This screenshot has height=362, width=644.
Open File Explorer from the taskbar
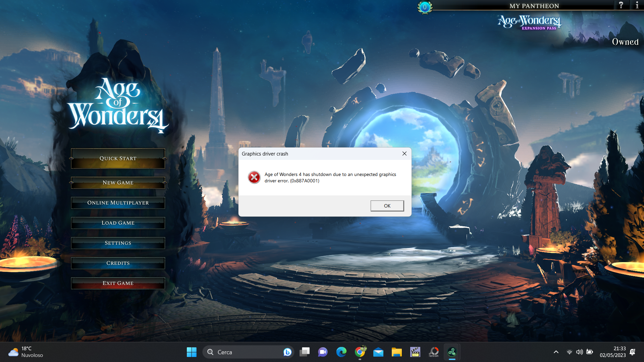[x=397, y=352]
